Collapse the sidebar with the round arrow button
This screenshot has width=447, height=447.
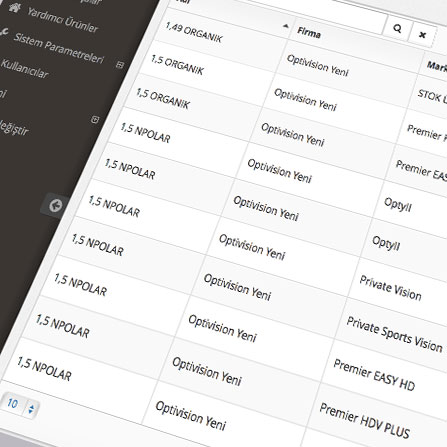56,205
